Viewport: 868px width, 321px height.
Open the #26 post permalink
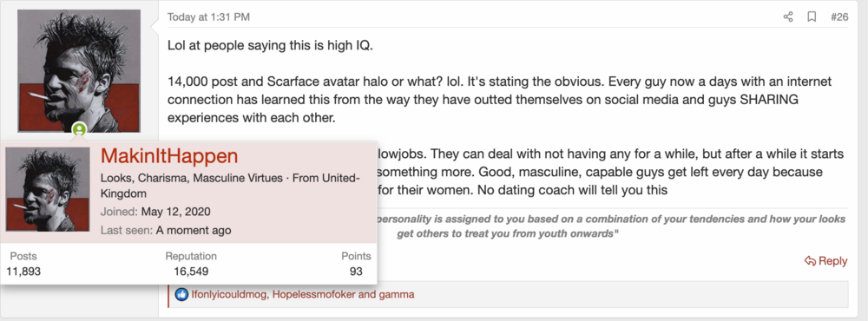coord(839,17)
